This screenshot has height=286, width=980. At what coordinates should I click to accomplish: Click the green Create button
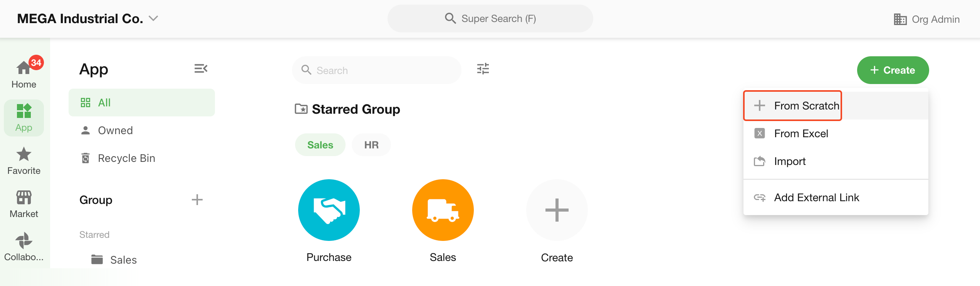click(x=893, y=70)
